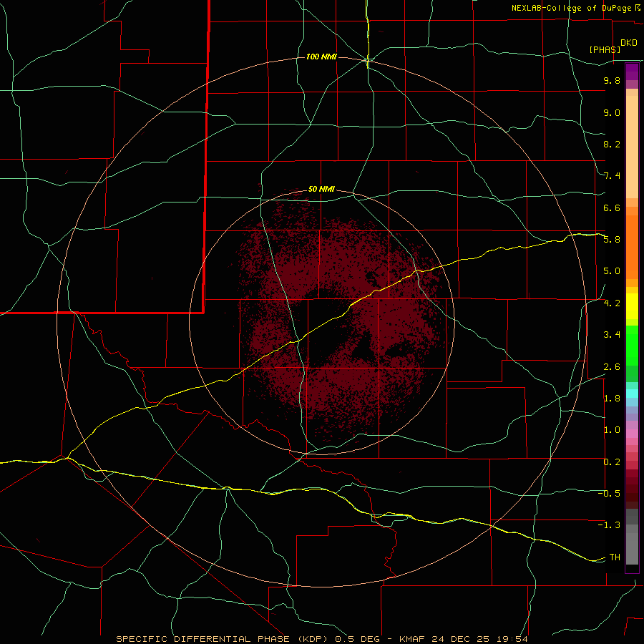This screenshot has width=644, height=644.
Task: Click the 100 NMI range ring label
Action: 321,57
